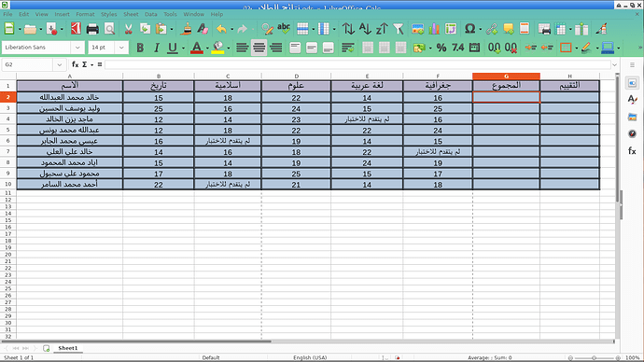Click the Copy icon
The image size is (644, 362).
[x=145, y=29]
